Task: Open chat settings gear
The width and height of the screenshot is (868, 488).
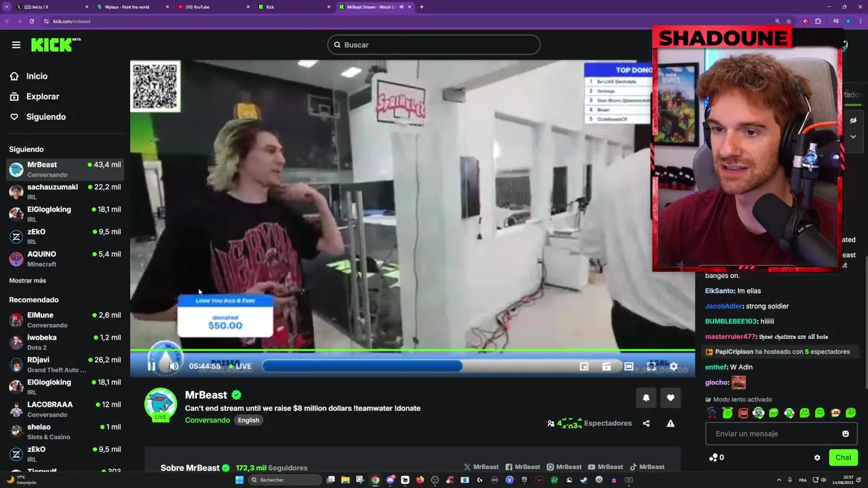Action: (817, 457)
